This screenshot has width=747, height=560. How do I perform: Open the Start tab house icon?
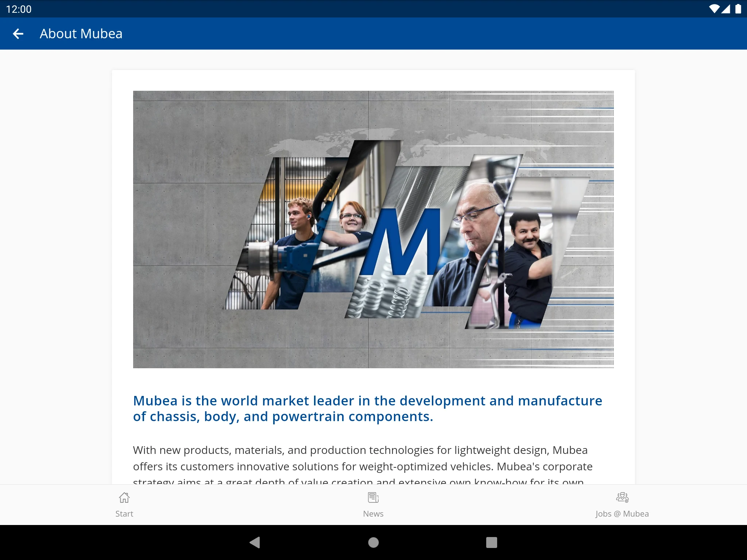tap(124, 497)
